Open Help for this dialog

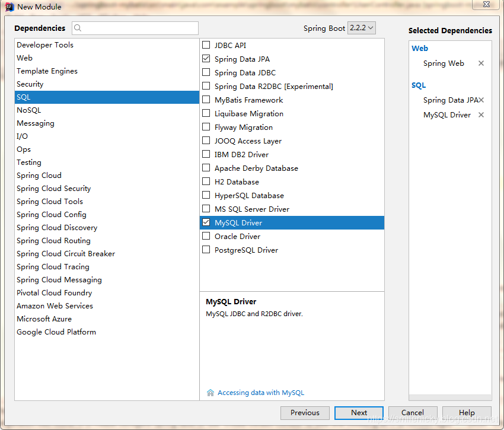tap(467, 413)
